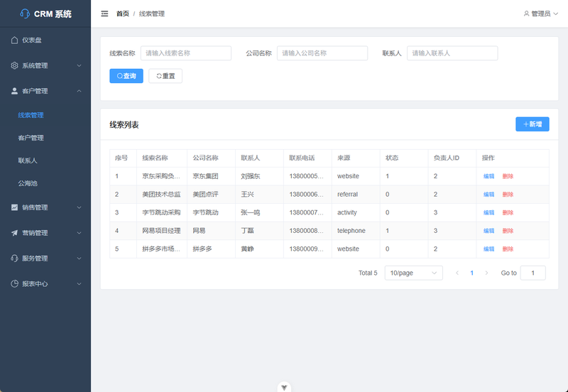
Task: Click the Go to page number field
Action: (x=533, y=273)
